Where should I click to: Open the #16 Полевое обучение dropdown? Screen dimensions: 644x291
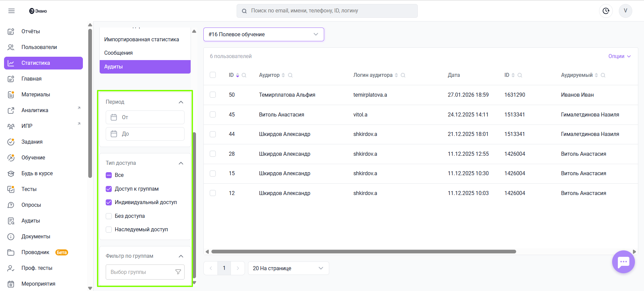click(263, 34)
